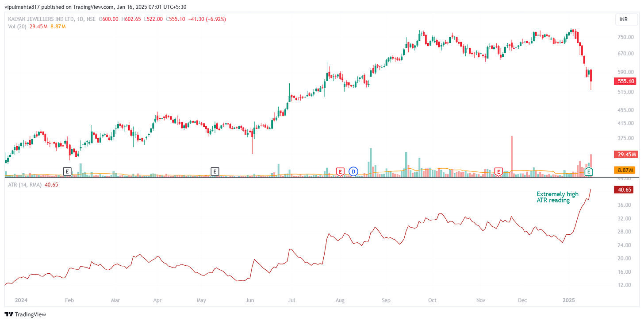The width and height of the screenshot is (644, 322).
Task: Click the Vol (20) indicator legend
Action: tap(18, 27)
